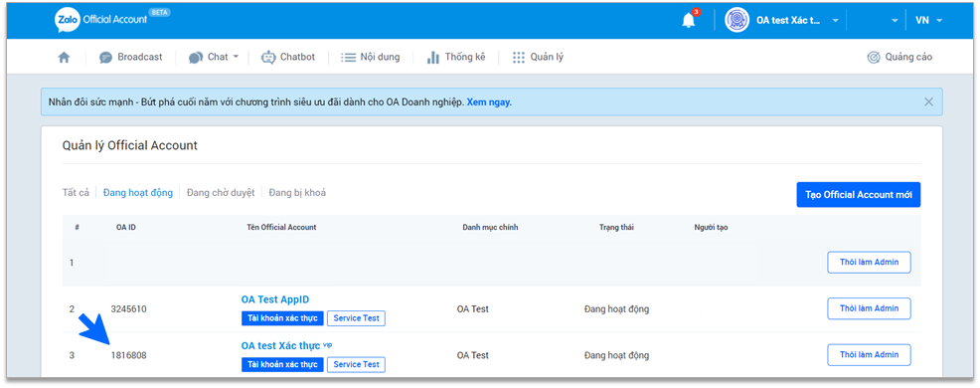Viewport: 980px width, 388px height.
Task: Open Quảng cáo advertising page
Action: point(899,57)
